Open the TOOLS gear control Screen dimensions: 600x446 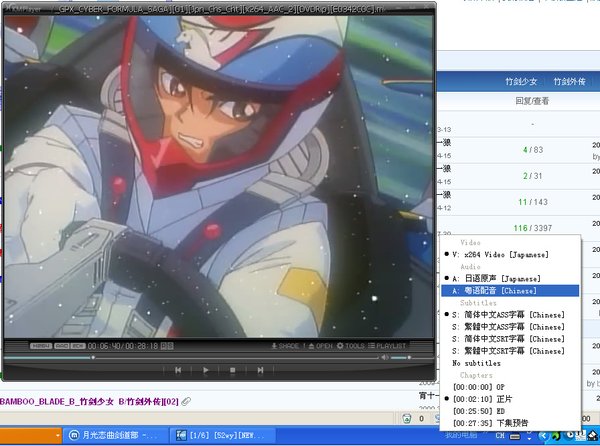pos(350,346)
